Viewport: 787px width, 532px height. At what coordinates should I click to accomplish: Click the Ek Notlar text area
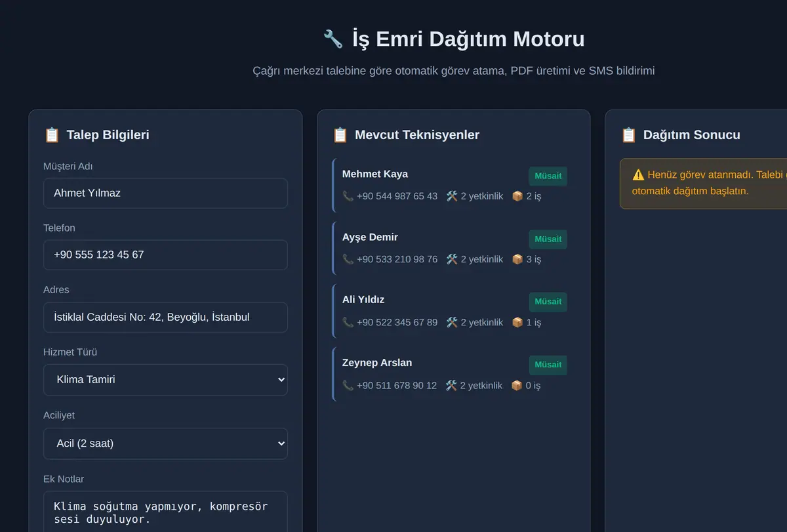165,512
